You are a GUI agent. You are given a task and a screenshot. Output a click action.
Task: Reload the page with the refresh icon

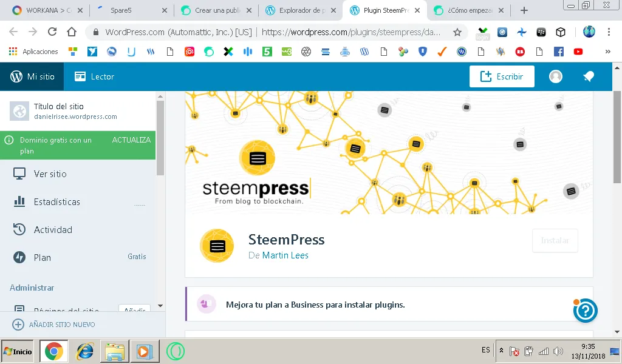point(52,32)
